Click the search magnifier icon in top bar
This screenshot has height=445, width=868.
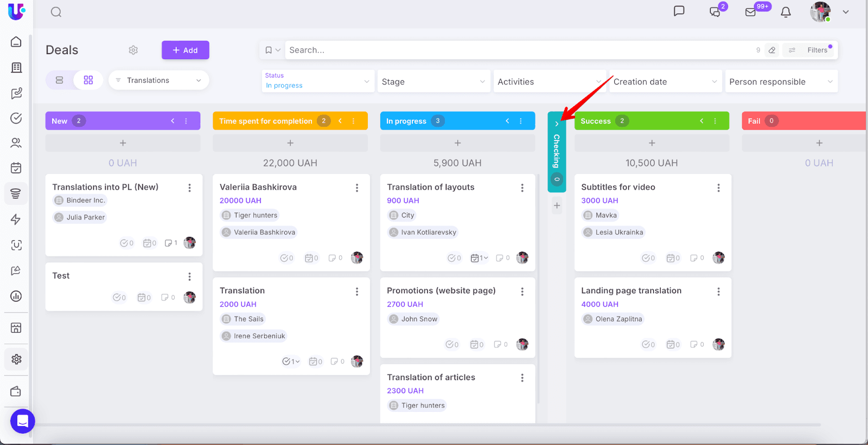[56, 12]
